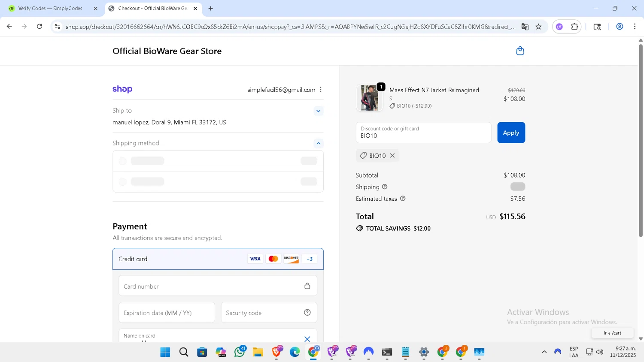The width and height of the screenshot is (644, 362).
Task: Clear the name on card field
Action: click(x=307, y=339)
